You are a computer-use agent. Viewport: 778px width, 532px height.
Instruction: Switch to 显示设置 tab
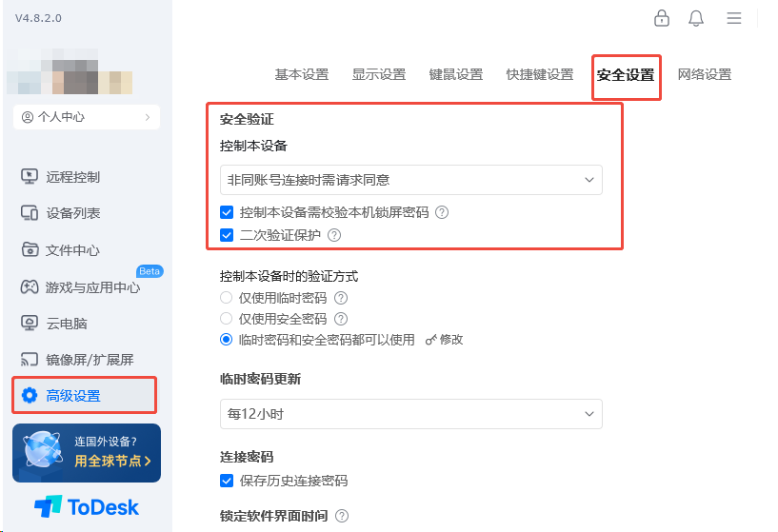[x=379, y=74]
